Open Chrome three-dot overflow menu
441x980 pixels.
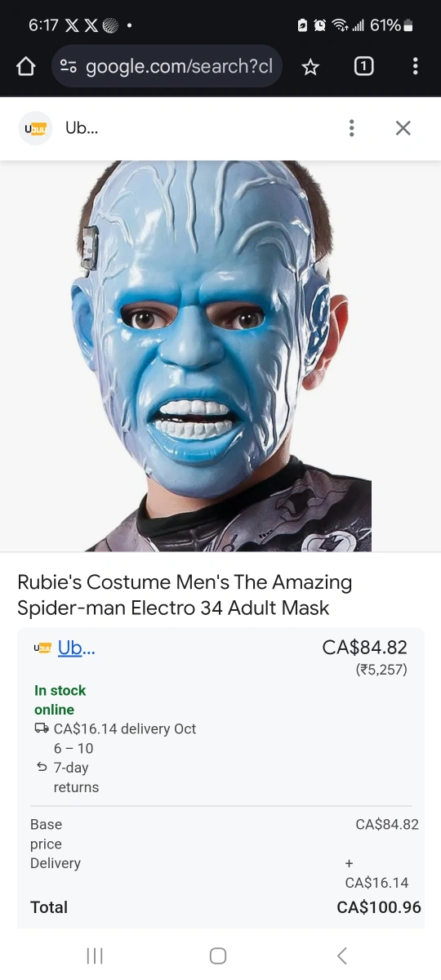point(415,67)
